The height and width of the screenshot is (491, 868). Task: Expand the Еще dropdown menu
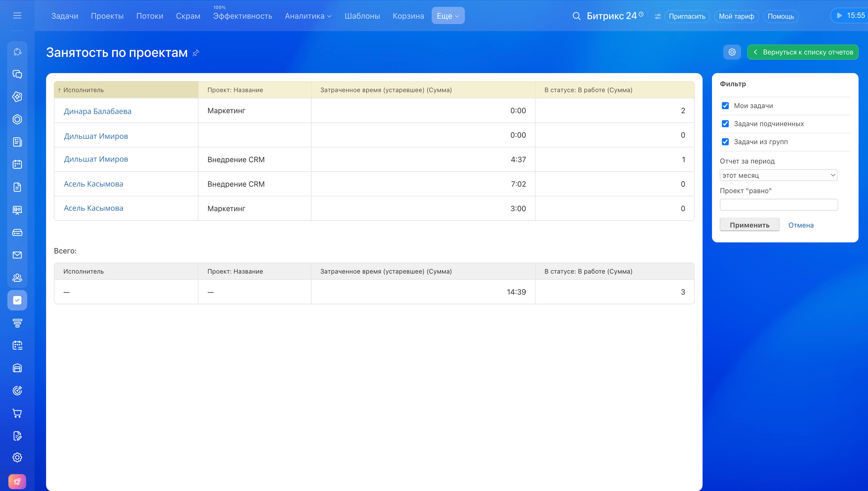coord(448,16)
